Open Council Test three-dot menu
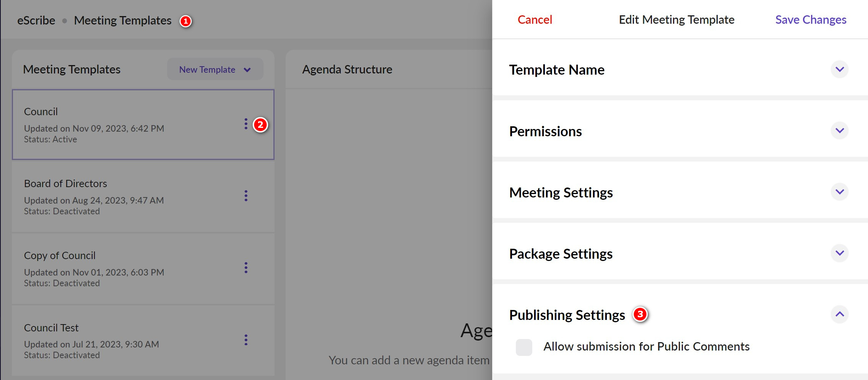 [x=246, y=340]
